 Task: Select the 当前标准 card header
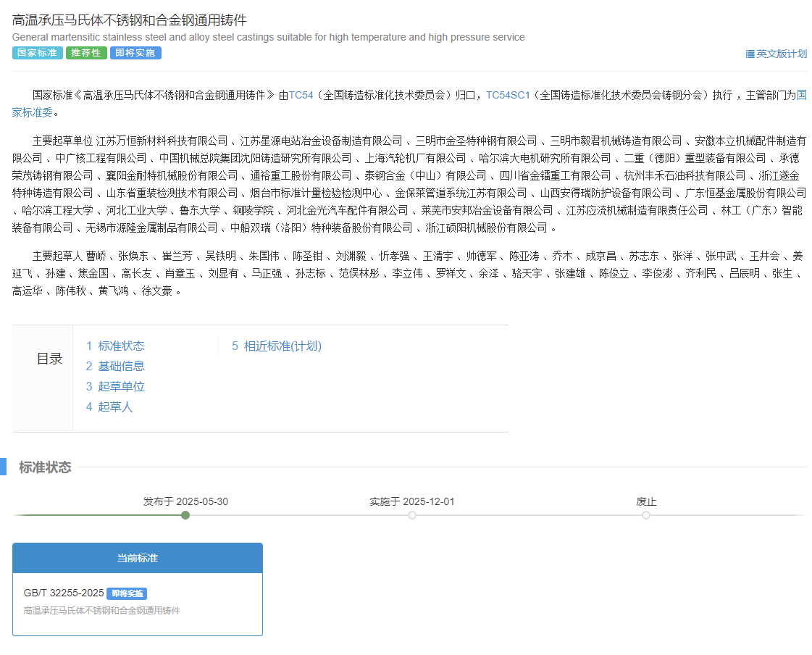click(x=138, y=558)
